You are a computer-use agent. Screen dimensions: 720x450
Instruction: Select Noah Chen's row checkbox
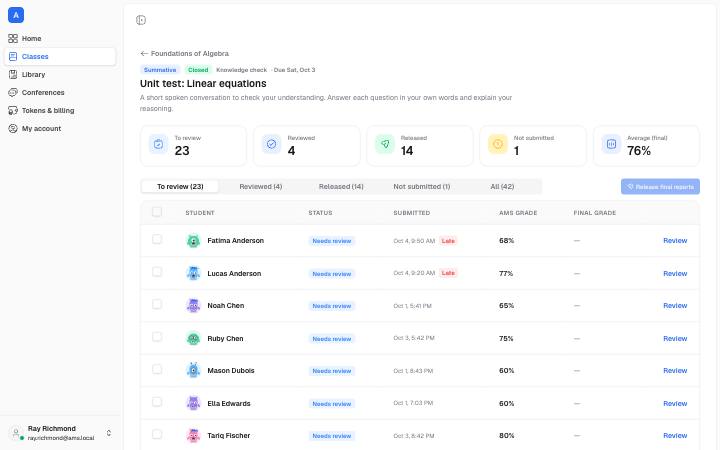(x=157, y=304)
